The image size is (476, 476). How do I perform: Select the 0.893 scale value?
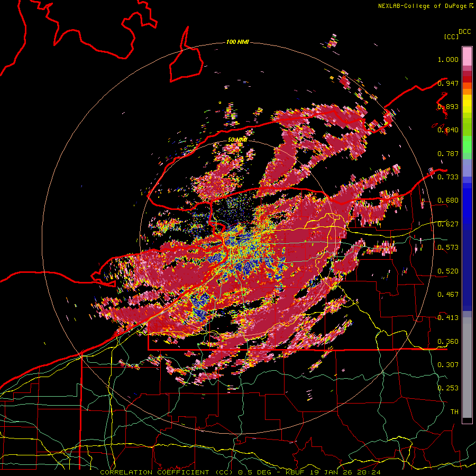[448, 106]
